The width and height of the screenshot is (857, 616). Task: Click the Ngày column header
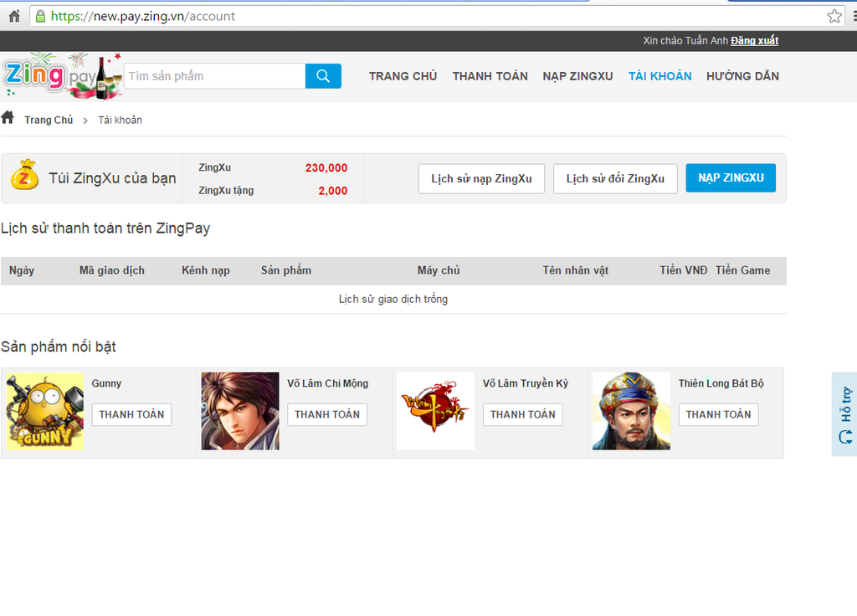22,270
